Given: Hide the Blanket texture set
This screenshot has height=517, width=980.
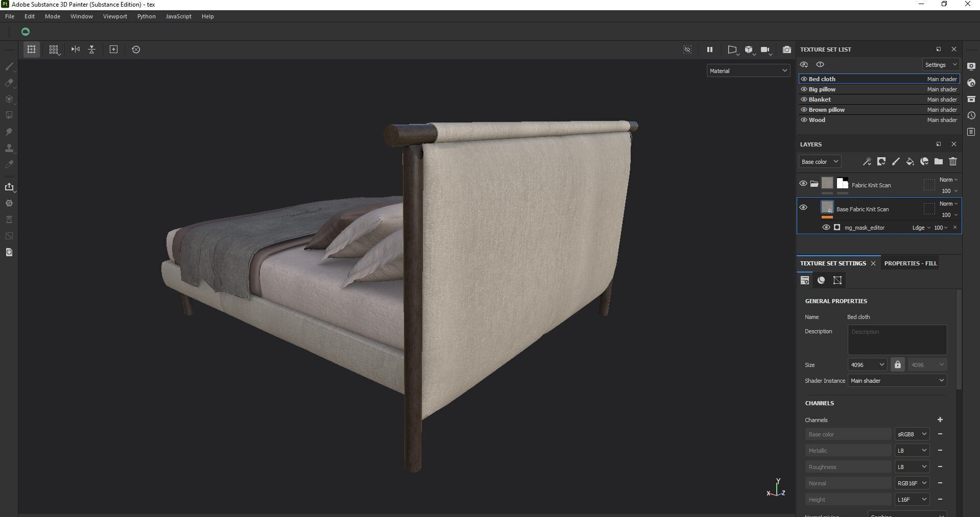Looking at the screenshot, I should tap(804, 100).
